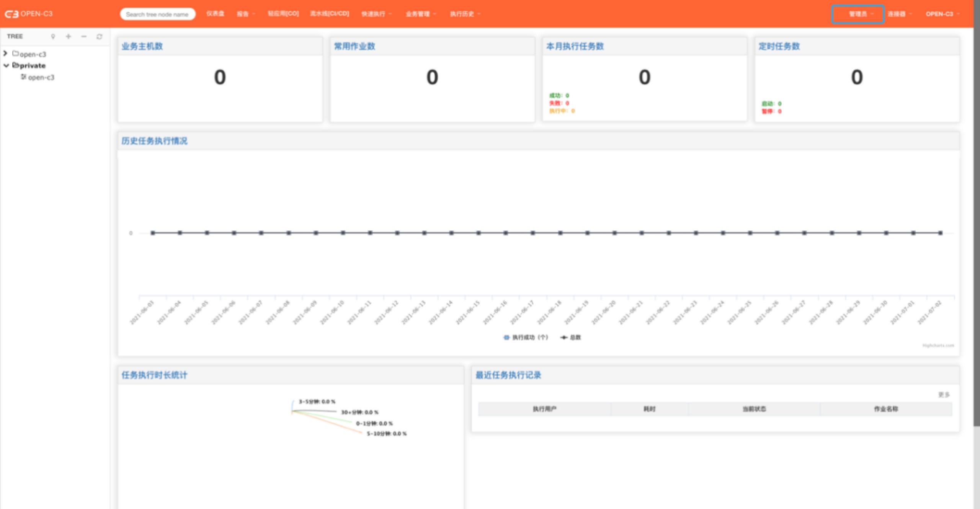
Task: Click the locate pin icon in TREE header
Action: tap(53, 36)
